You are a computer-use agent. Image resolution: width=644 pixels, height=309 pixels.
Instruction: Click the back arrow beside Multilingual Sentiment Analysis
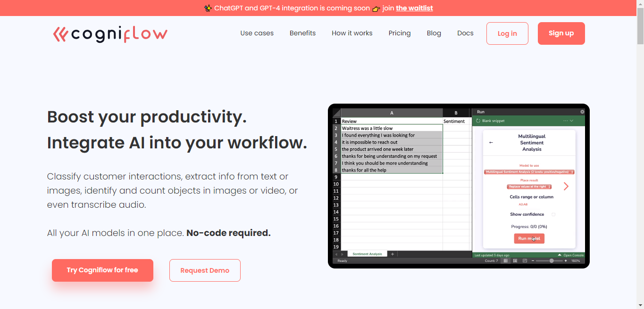click(491, 142)
